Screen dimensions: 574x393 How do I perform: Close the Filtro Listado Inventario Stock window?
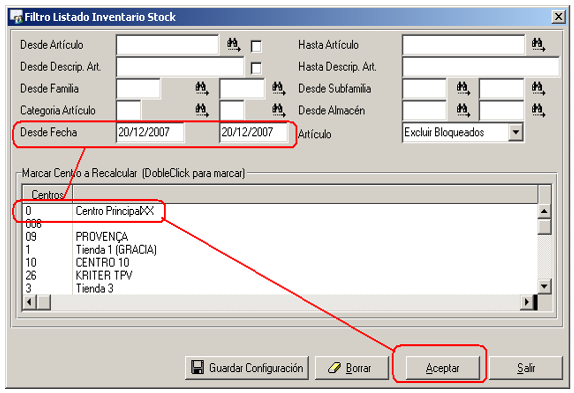tap(558, 17)
